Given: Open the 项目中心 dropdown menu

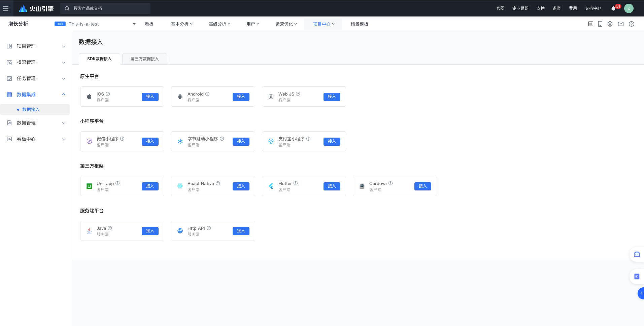Looking at the screenshot, I should click(x=323, y=24).
